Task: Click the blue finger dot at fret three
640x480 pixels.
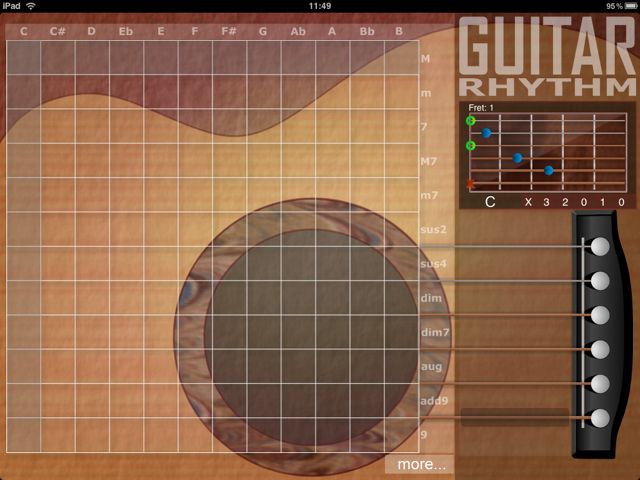Action: pos(549,171)
